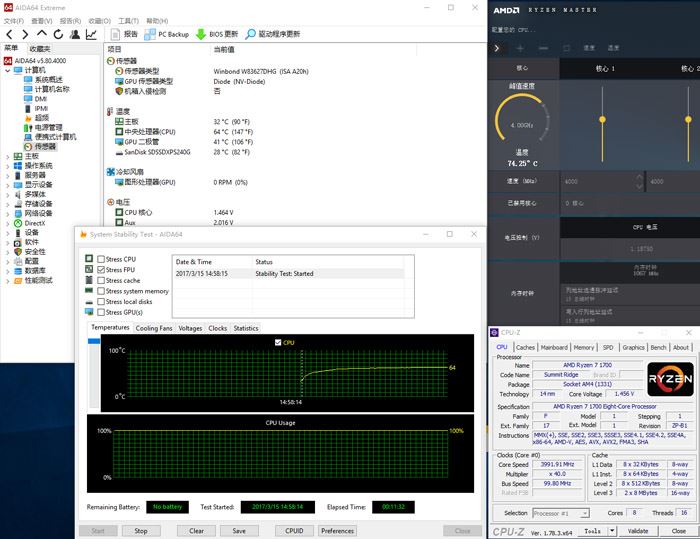700x539 pixels.
Task: Select the IPMI item in tree
Action: pyautogui.click(x=41, y=108)
